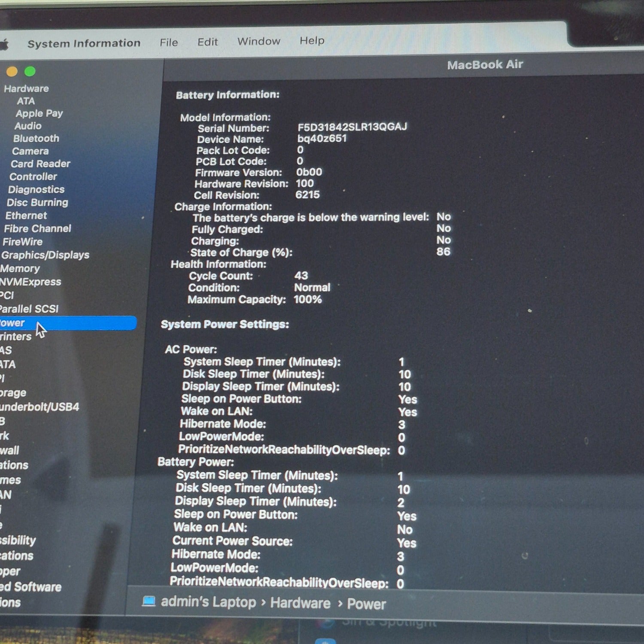Select Camera in the sidebar
Viewport: 644px width, 644px height.
click(30, 151)
